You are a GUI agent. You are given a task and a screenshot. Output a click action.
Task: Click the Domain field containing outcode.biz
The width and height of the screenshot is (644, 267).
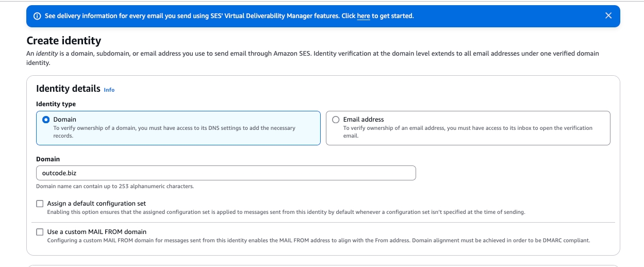pyautogui.click(x=226, y=173)
